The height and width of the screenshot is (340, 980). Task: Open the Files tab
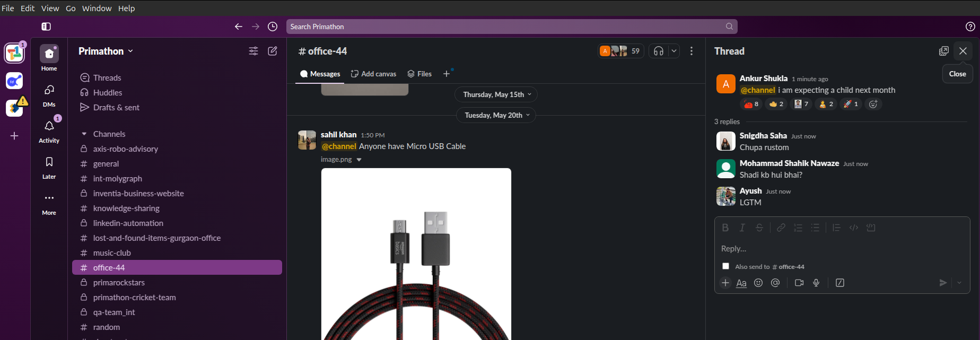(x=419, y=74)
